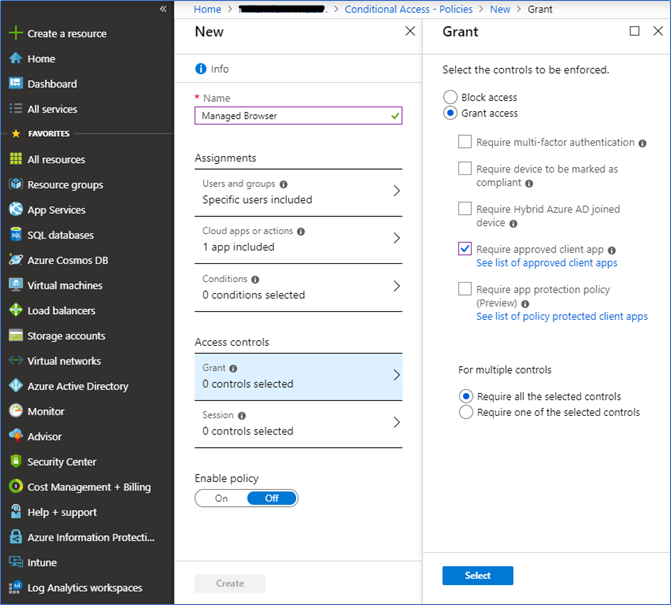Image resolution: width=671 pixels, height=605 pixels.
Task: Select Require one of the selected controls
Action: (x=466, y=412)
